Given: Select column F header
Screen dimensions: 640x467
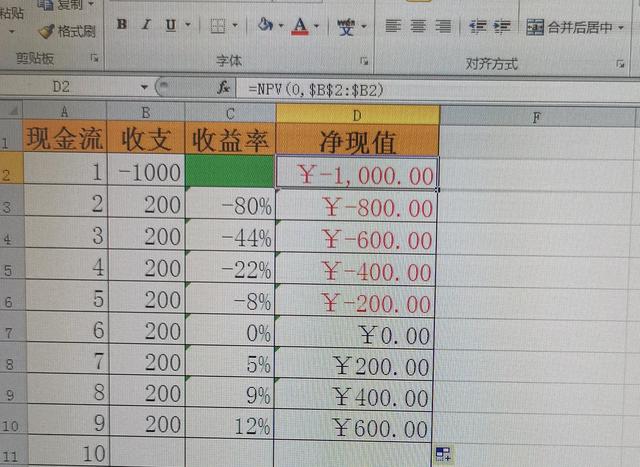Looking at the screenshot, I should (537, 118).
